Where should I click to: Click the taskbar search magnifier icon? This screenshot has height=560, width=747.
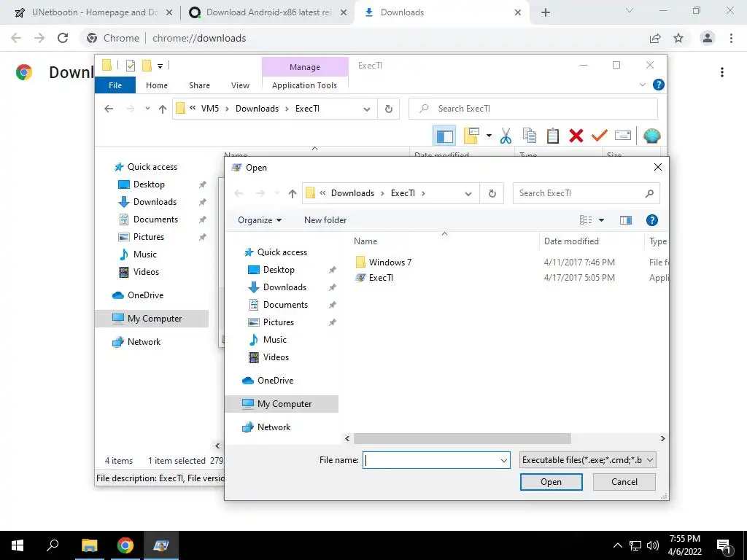click(x=53, y=545)
